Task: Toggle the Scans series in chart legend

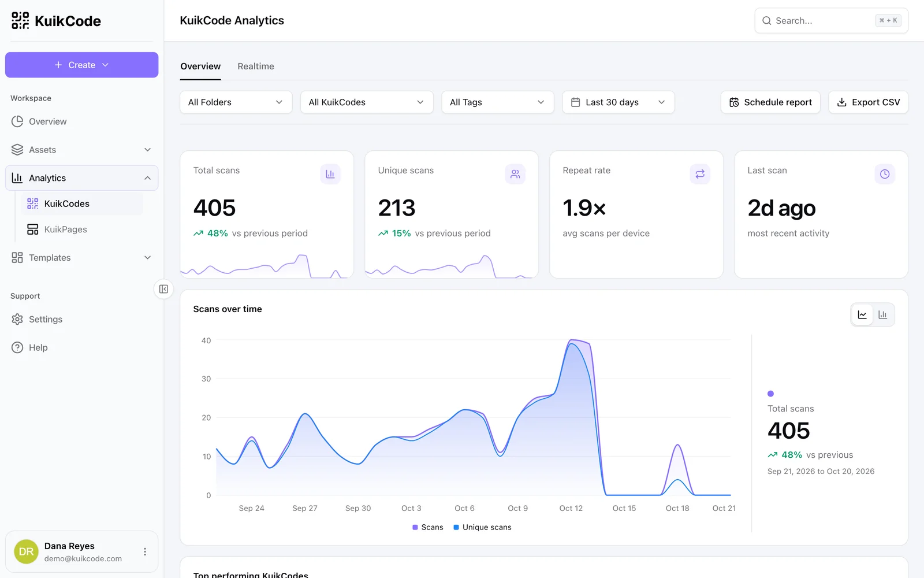Action: pyautogui.click(x=428, y=527)
